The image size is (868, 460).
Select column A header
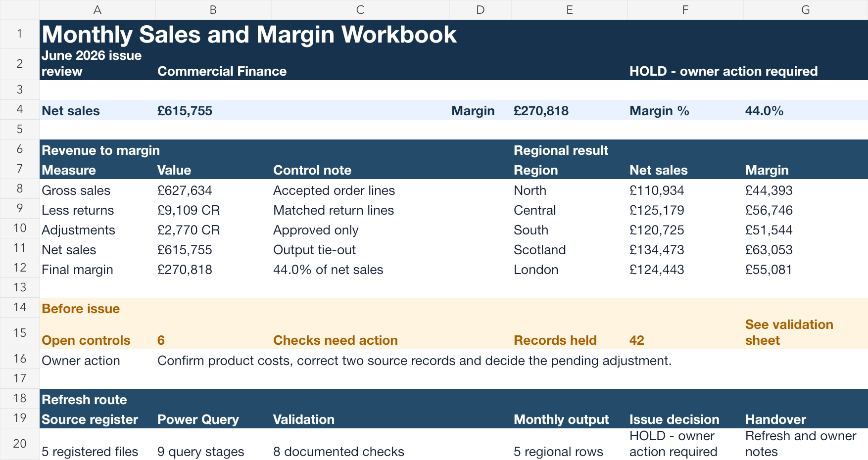click(97, 10)
